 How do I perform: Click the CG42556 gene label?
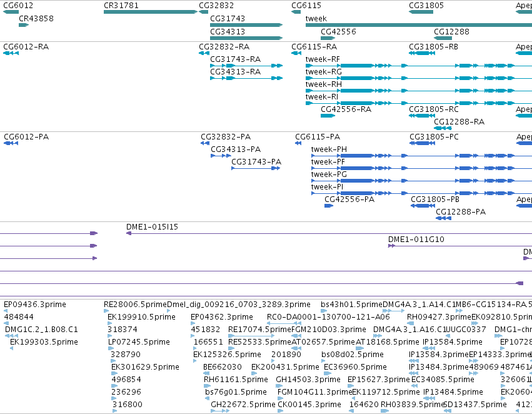pos(338,31)
